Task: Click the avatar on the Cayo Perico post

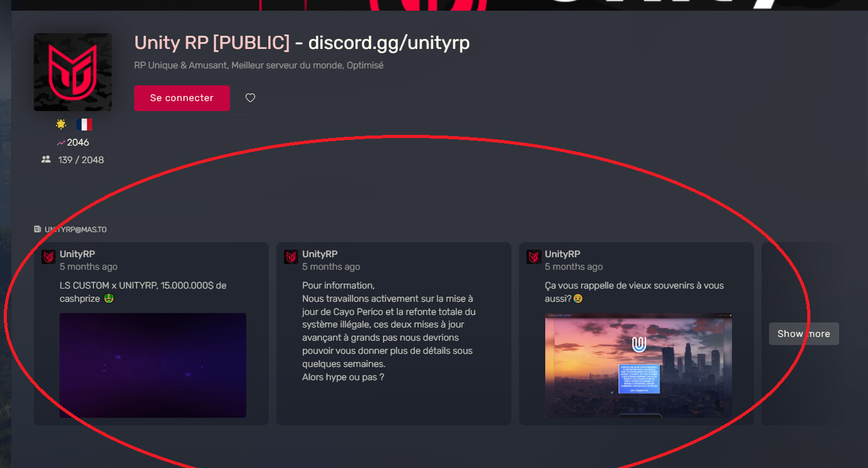Action: 291,257
